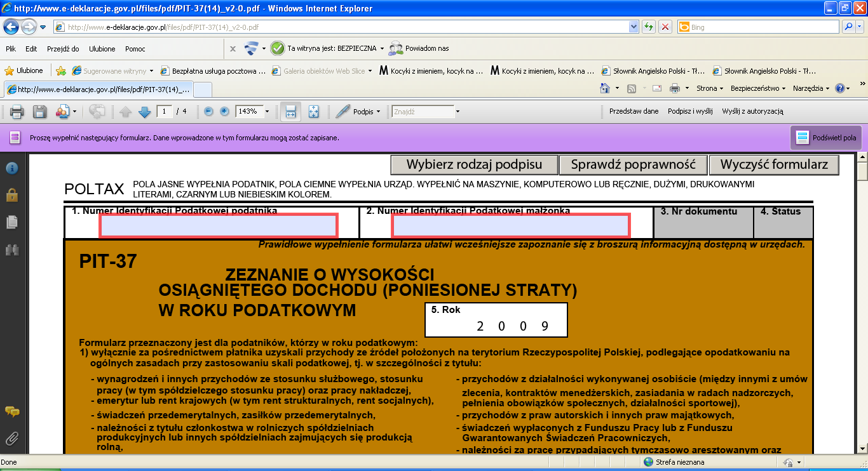Click the page number input box

[x=165, y=112]
